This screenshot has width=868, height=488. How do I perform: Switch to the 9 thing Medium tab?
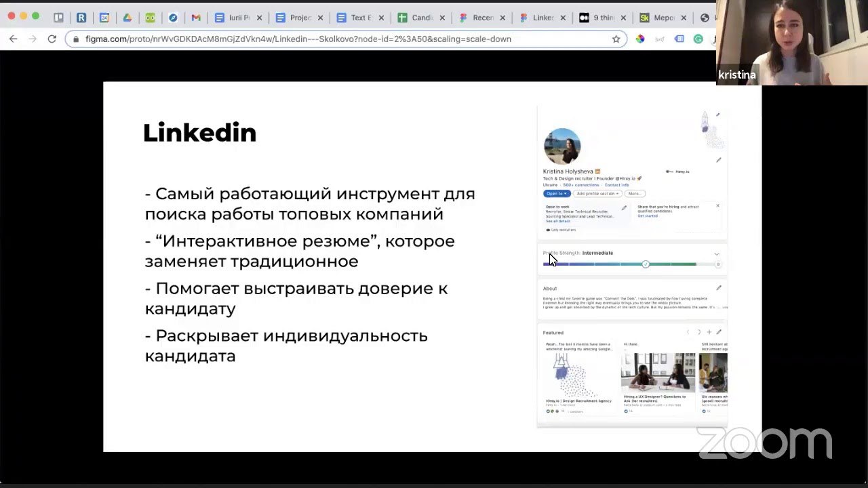601,18
